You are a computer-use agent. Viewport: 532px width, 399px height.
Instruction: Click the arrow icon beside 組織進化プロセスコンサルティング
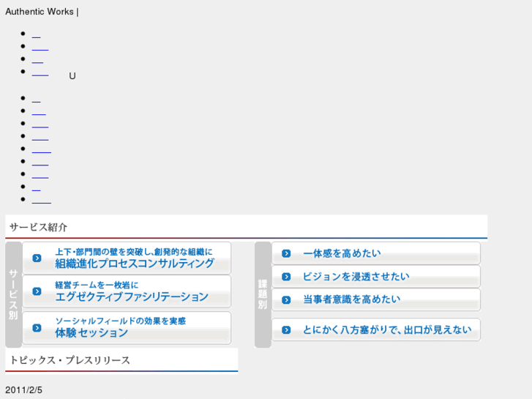tap(37, 258)
